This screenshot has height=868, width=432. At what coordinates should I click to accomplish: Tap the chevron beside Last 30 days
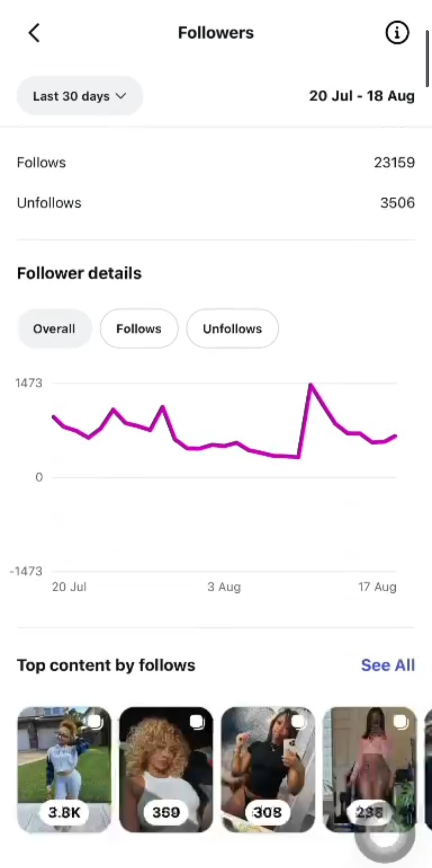click(x=120, y=96)
